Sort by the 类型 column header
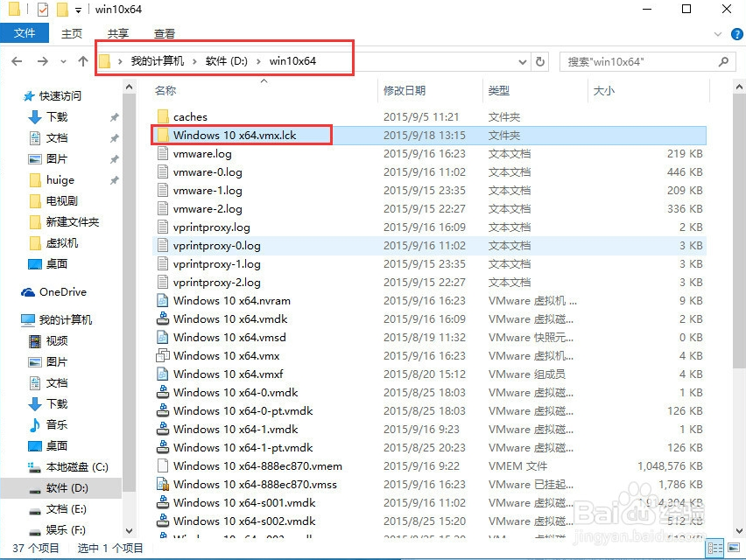The height and width of the screenshot is (560, 746). point(498,90)
